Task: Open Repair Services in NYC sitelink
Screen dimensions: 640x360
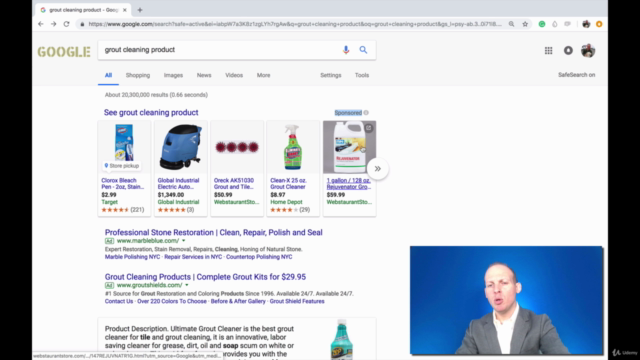Action: pyautogui.click(x=193, y=257)
